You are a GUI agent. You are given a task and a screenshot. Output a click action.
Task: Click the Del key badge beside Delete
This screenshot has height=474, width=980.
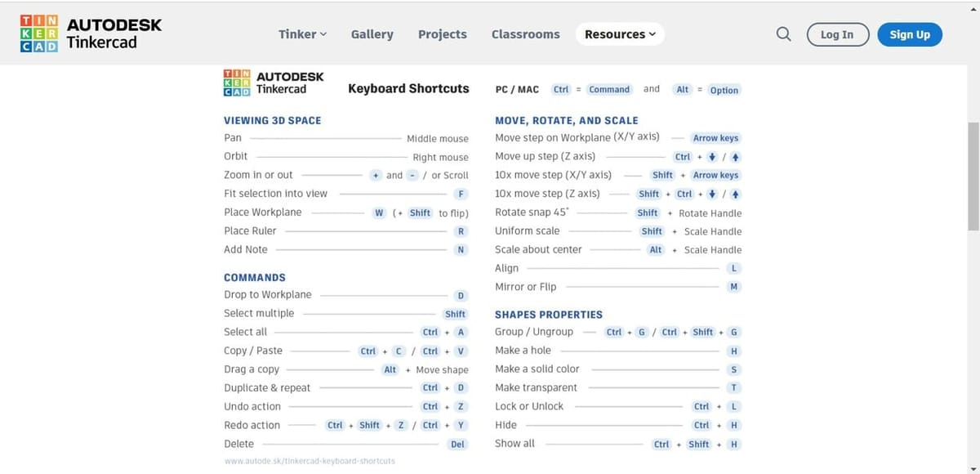coord(457,445)
